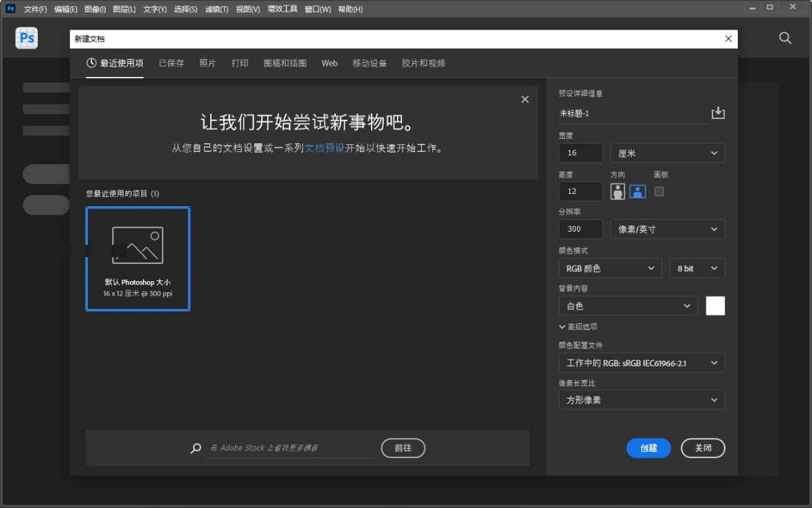Viewport: 812px width, 508px height.
Task: Open the width unit 厘米 dropdown
Action: 667,153
